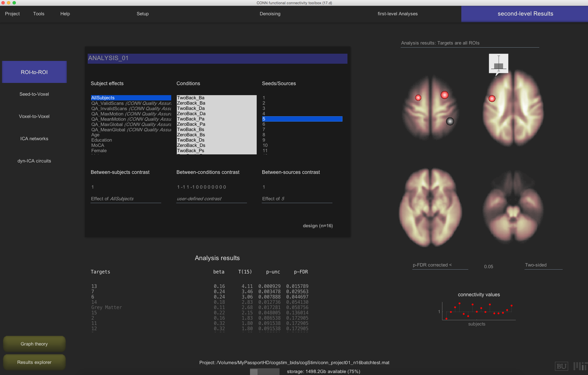Click the MIT logo

[580, 366]
